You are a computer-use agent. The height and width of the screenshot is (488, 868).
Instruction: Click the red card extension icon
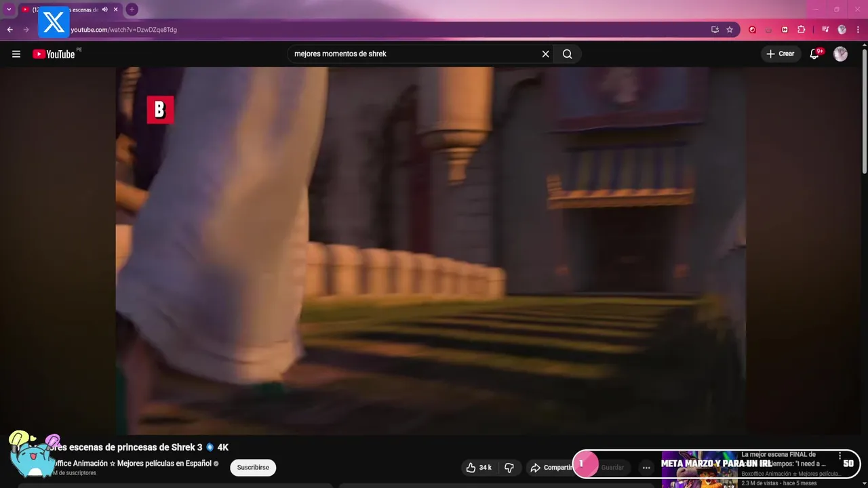pos(785,30)
